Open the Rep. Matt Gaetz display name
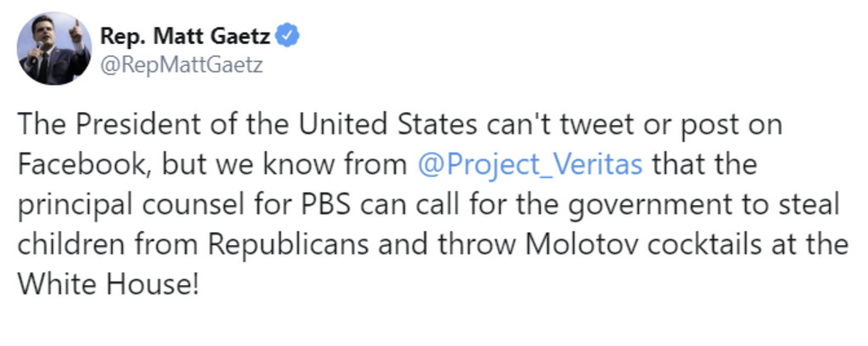 click(188, 36)
